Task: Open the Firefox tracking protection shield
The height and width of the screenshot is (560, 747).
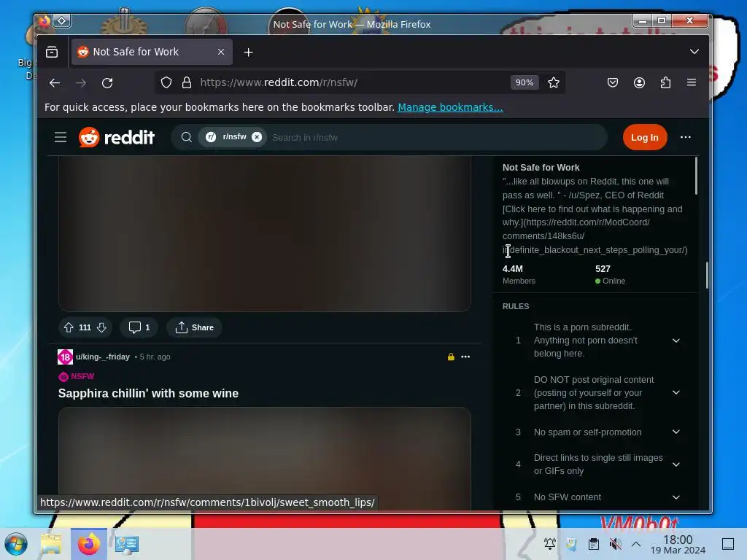Action: click(166, 83)
